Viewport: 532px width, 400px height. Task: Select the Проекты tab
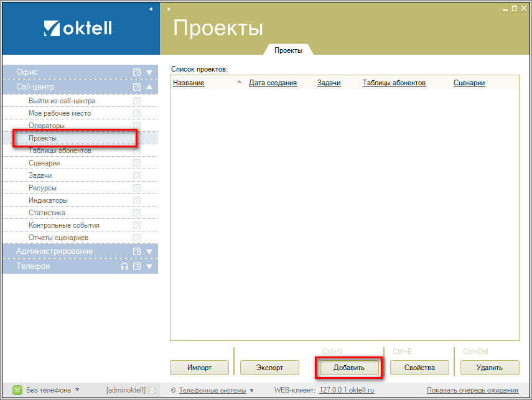tap(288, 50)
